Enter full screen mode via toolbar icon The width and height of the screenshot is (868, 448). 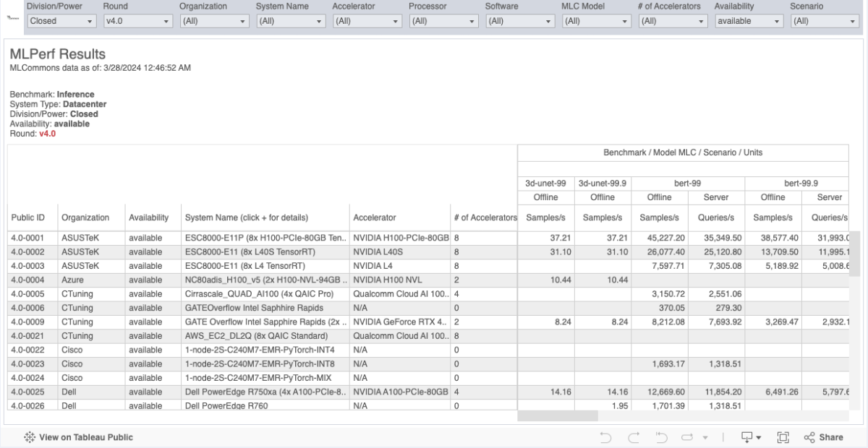(782, 437)
